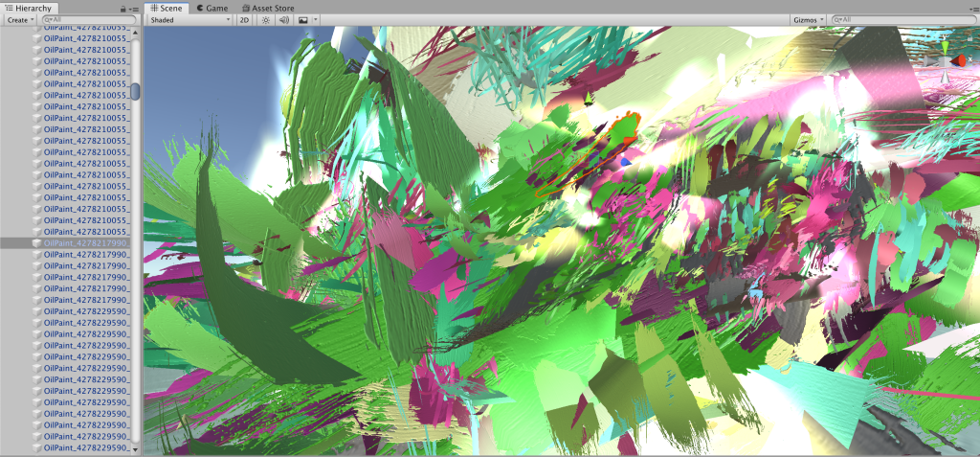The height and width of the screenshot is (457, 980).
Task: Toggle 2D view mode
Action: [244, 19]
